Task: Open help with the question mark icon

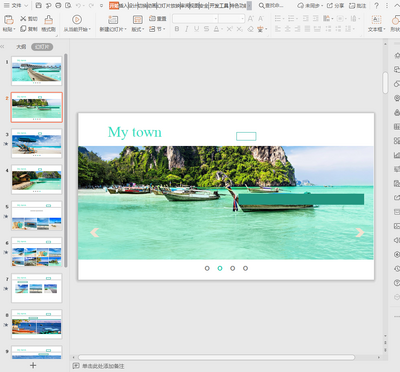Action: click(x=377, y=5)
